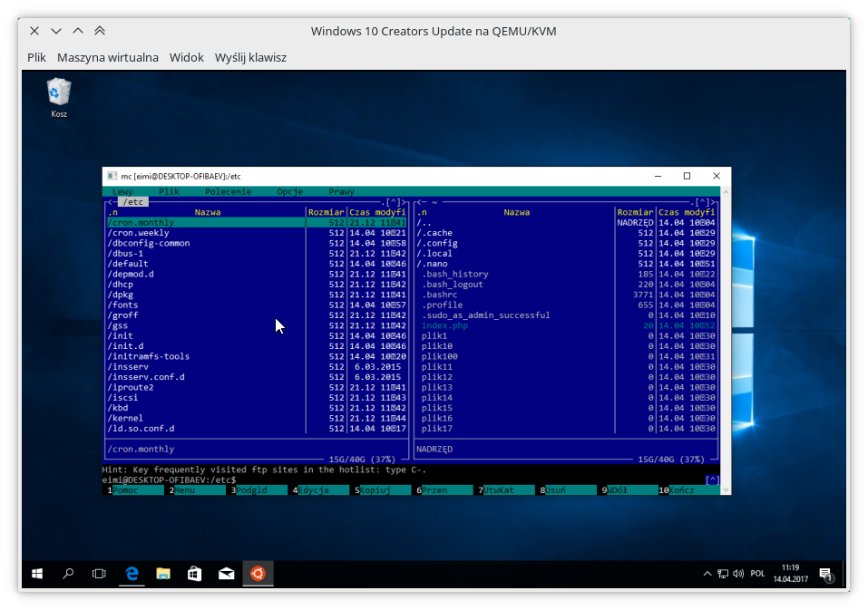Open the Microsoft Store taskbar icon
Image resolution: width=868 pixels, height=610 pixels.
point(194,573)
